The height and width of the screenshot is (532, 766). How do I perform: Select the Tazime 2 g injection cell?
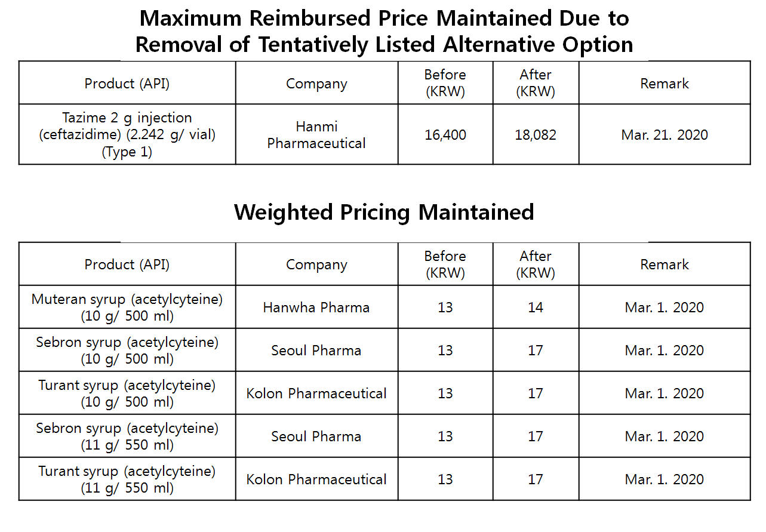(x=127, y=135)
